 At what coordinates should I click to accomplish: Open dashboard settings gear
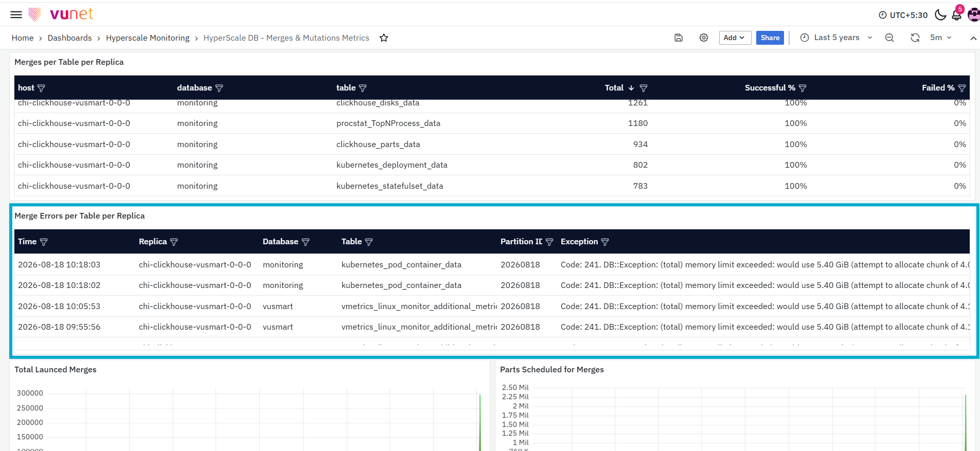pyautogui.click(x=704, y=38)
